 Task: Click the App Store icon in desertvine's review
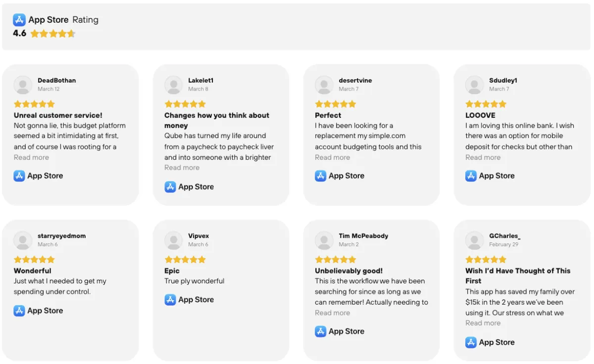coord(321,176)
